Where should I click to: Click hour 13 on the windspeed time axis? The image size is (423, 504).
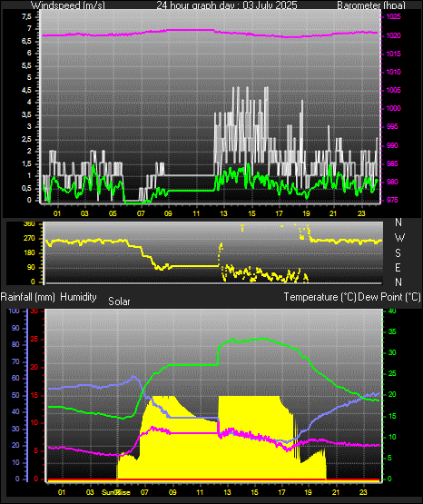click(x=223, y=213)
